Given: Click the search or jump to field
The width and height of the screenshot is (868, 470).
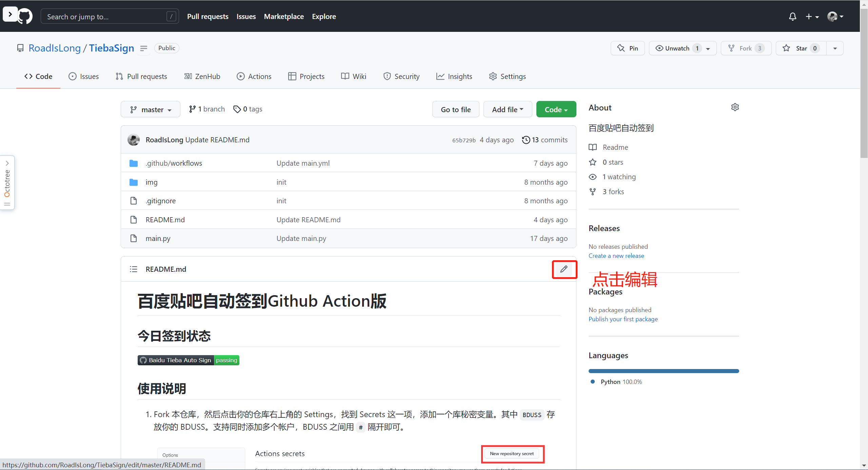Looking at the screenshot, I should (109, 16).
